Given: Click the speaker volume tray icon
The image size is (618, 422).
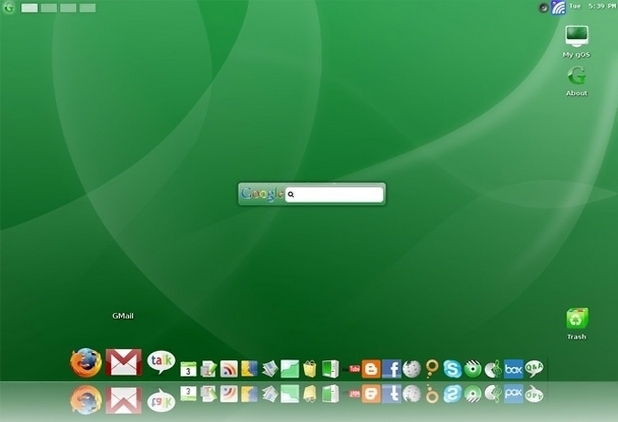Looking at the screenshot, I should tap(544, 7).
